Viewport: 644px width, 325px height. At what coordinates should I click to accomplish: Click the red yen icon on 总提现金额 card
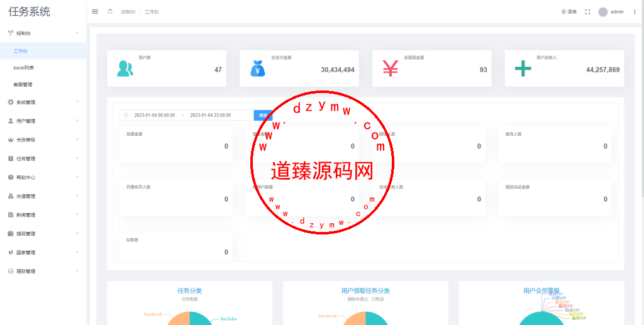(390, 69)
